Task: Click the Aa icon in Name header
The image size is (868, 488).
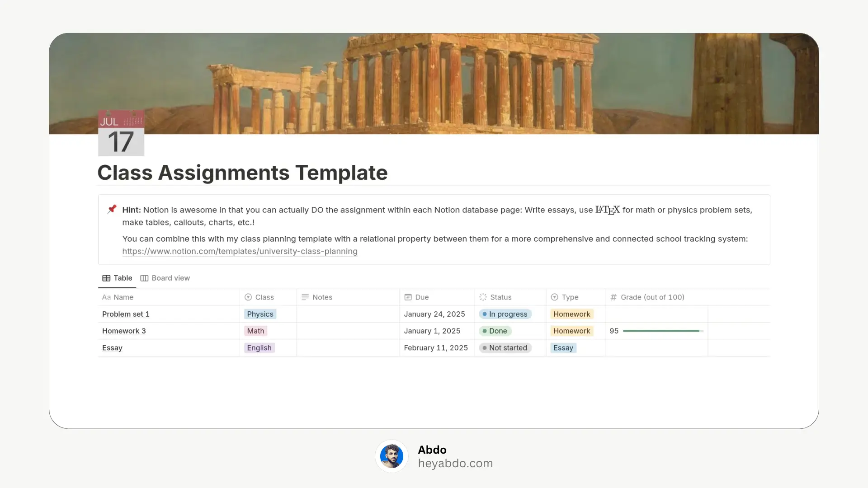Action: (106, 297)
